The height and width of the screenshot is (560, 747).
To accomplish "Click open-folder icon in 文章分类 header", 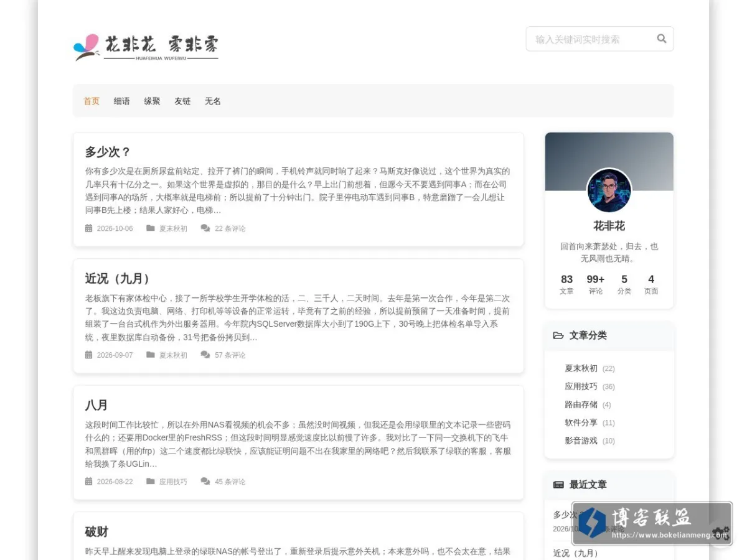I will coord(558,335).
